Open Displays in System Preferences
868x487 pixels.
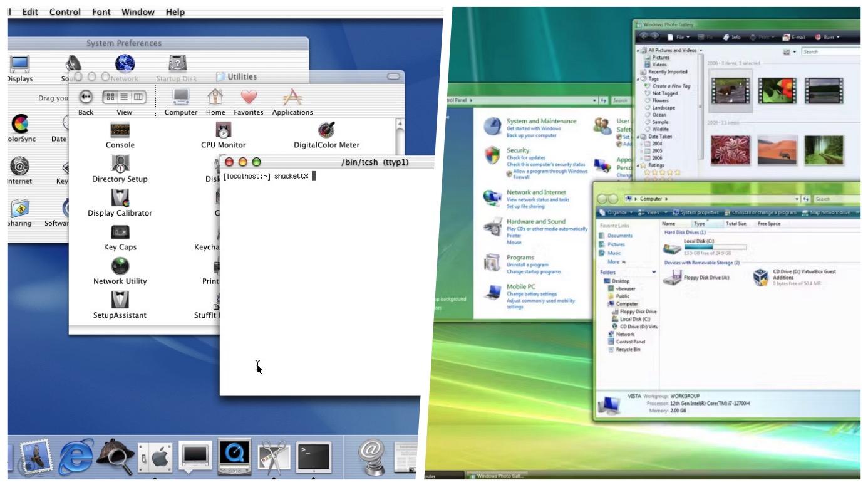(19, 69)
